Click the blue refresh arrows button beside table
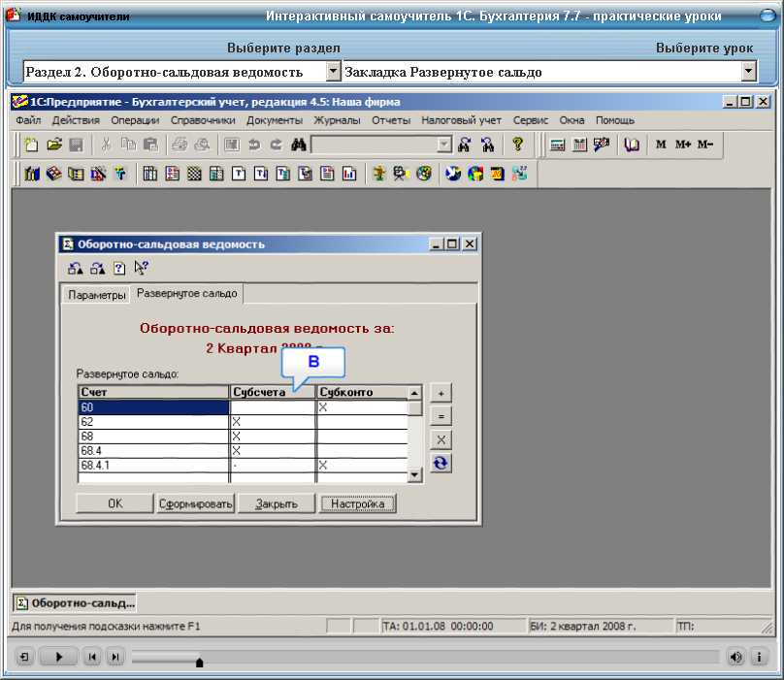This screenshot has height=680, width=784. (441, 463)
